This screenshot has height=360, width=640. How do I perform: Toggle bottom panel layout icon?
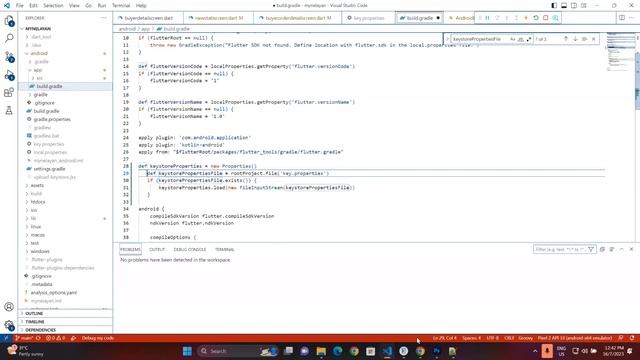564,6
